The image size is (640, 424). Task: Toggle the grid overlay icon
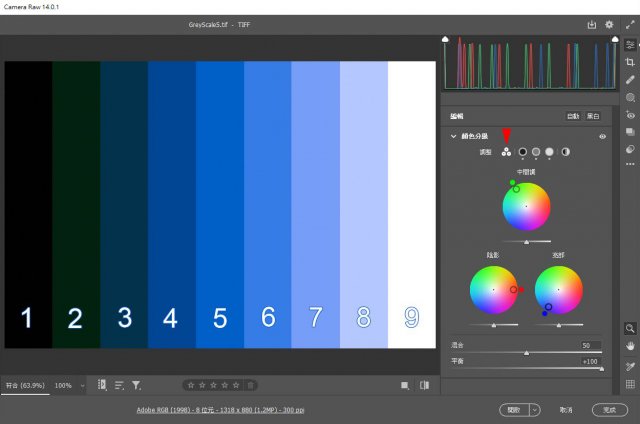click(x=630, y=384)
